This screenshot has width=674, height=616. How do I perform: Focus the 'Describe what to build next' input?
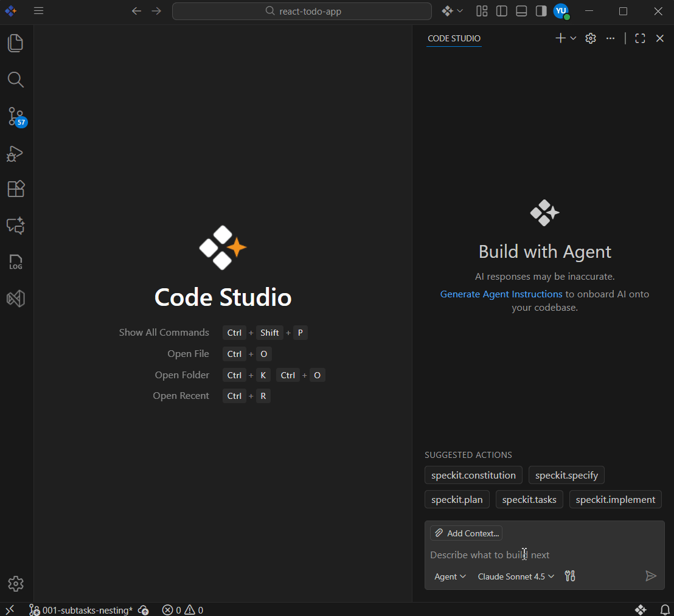[x=535, y=555]
